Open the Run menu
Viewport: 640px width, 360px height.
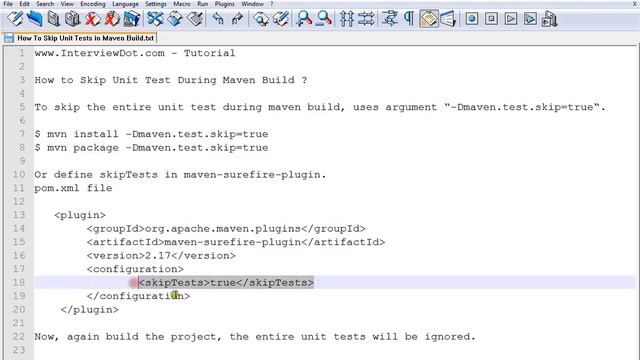click(202, 4)
